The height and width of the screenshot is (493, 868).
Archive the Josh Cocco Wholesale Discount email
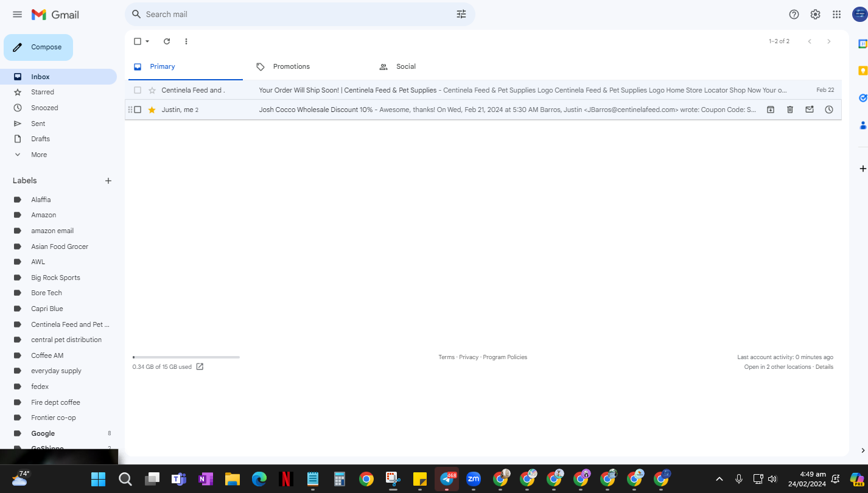click(x=770, y=110)
